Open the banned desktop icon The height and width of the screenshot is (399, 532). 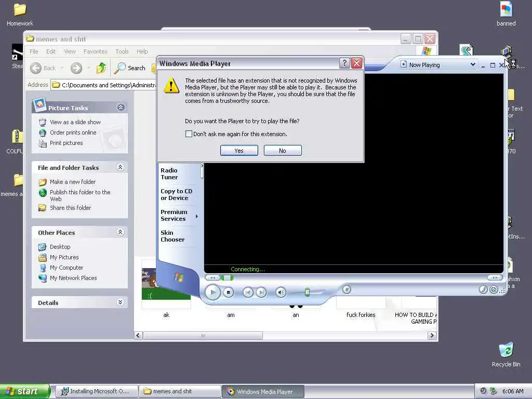click(x=506, y=14)
